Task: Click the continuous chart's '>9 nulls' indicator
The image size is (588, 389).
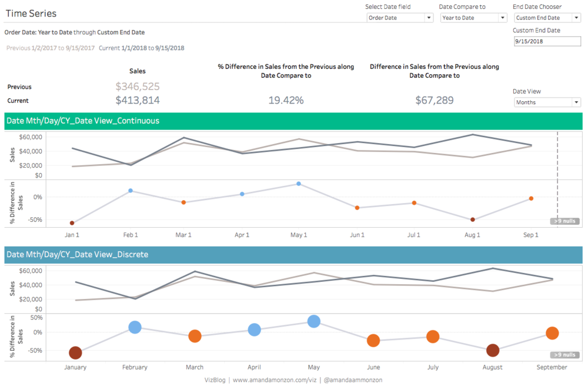Action: 564,221
